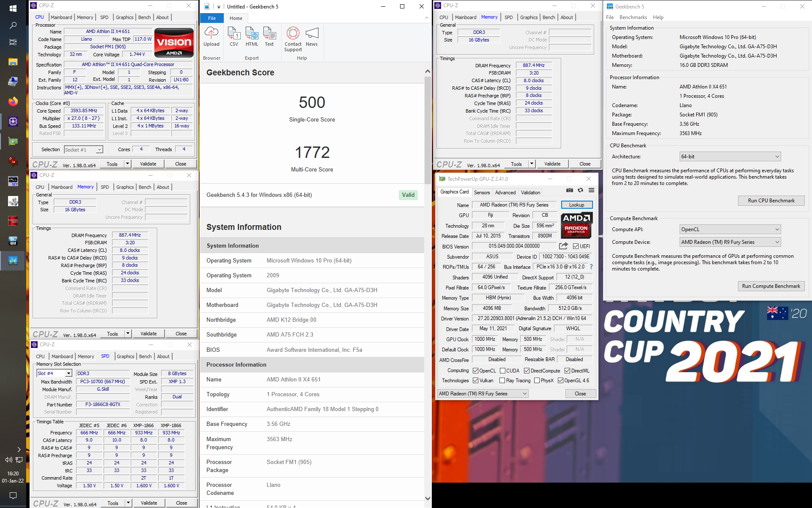The width and height of the screenshot is (812, 508).
Task: Click Validate in top-right CPU-Z window
Action: (552, 164)
